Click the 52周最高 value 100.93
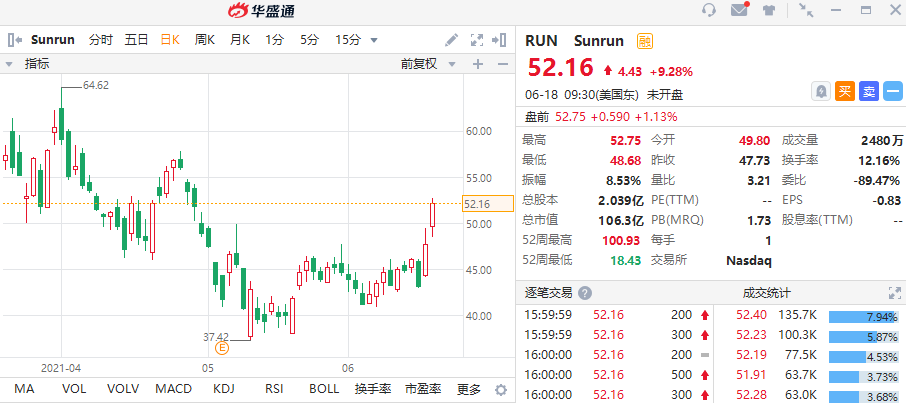The image size is (906, 403). tap(622, 240)
